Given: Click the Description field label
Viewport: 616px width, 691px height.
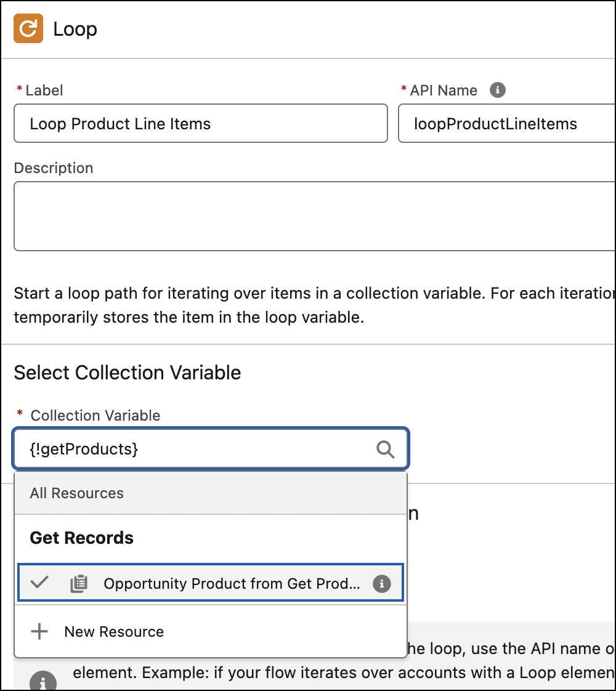Looking at the screenshot, I should [54, 168].
